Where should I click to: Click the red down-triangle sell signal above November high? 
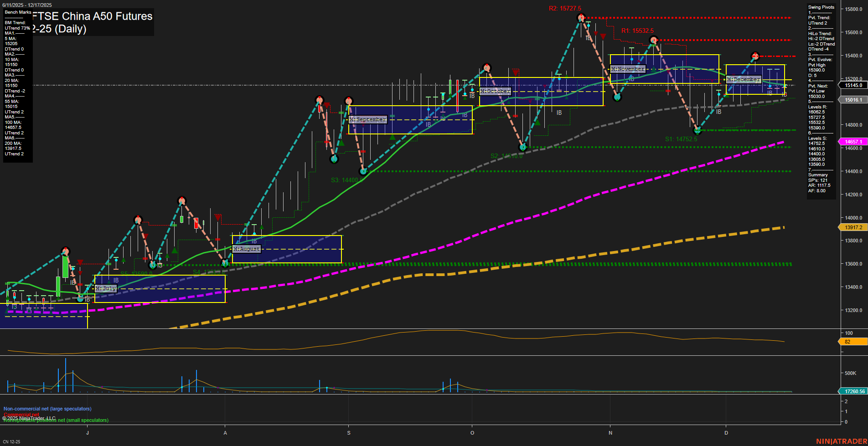tap(603, 36)
